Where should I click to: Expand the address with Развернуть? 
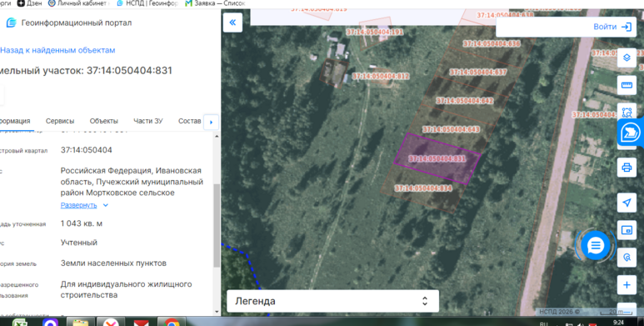pyautogui.click(x=78, y=205)
